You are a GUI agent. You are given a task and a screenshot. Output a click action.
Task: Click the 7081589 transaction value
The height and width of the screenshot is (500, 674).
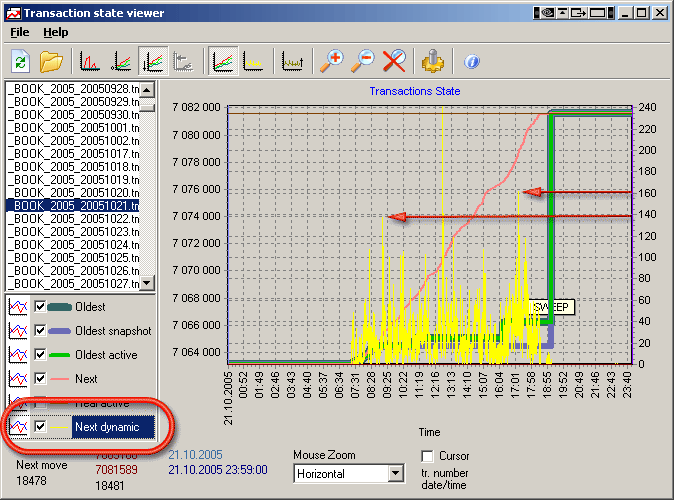click(x=116, y=469)
